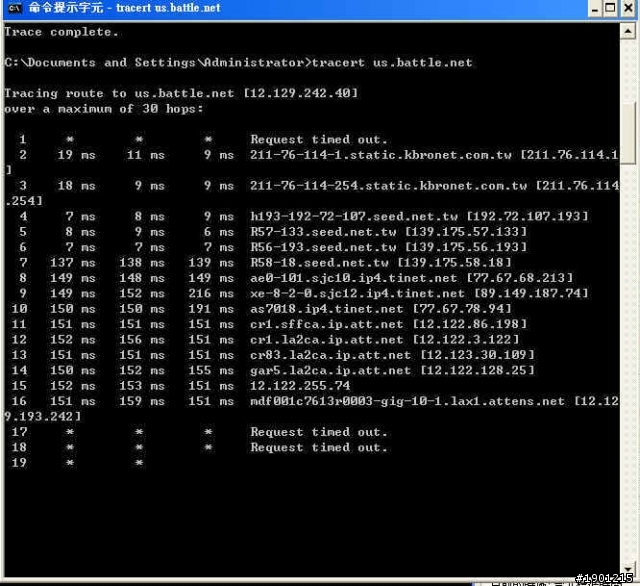Viewport: 640px width, 586px height.
Task: Click the 'Trace complete.' line
Action: pyautogui.click(x=62, y=32)
